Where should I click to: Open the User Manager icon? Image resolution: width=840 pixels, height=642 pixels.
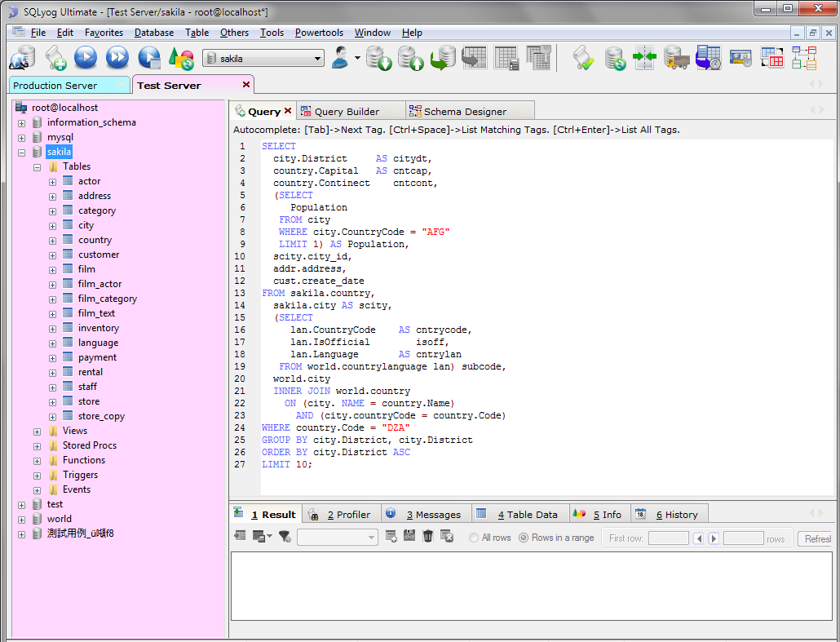click(x=341, y=58)
